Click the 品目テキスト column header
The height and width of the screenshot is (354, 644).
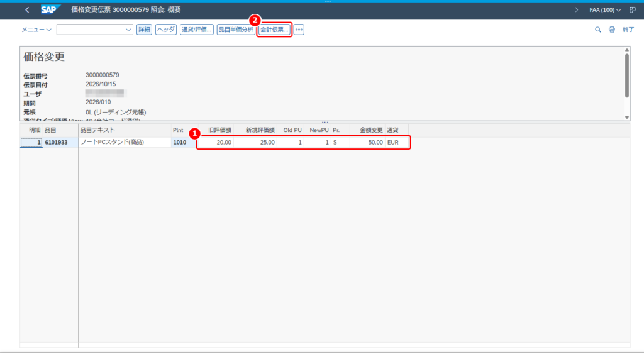125,130
